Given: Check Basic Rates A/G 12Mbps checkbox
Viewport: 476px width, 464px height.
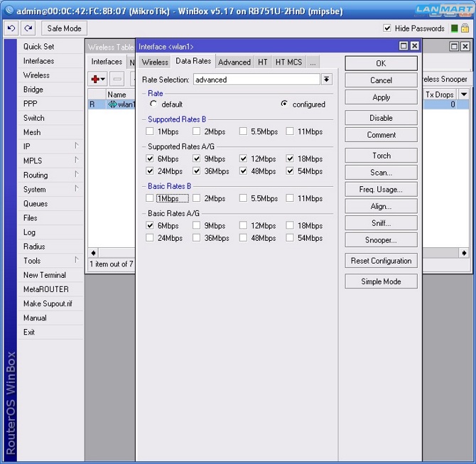Looking at the screenshot, I should [x=243, y=225].
